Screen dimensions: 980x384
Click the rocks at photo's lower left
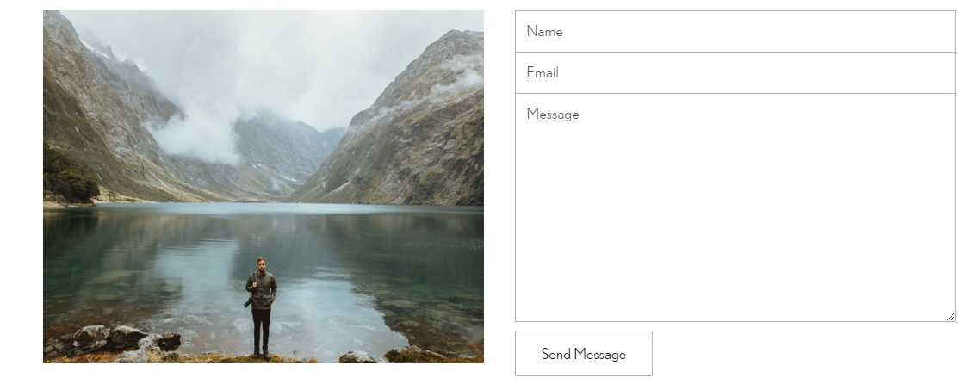113,342
